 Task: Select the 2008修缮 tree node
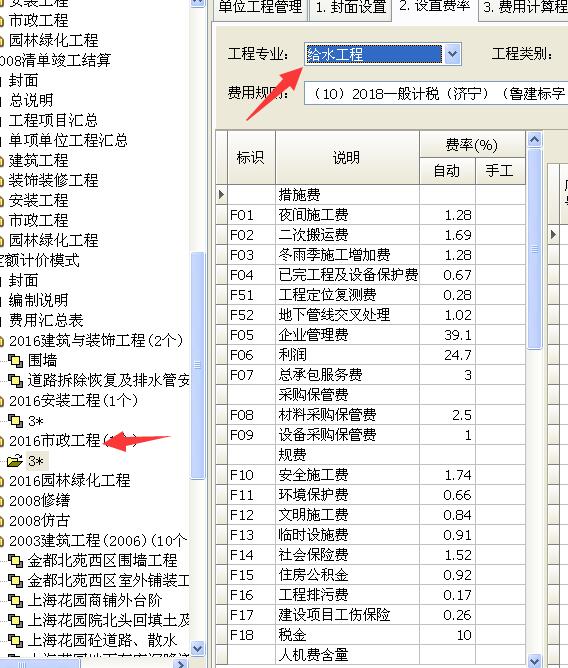[x=39, y=501]
